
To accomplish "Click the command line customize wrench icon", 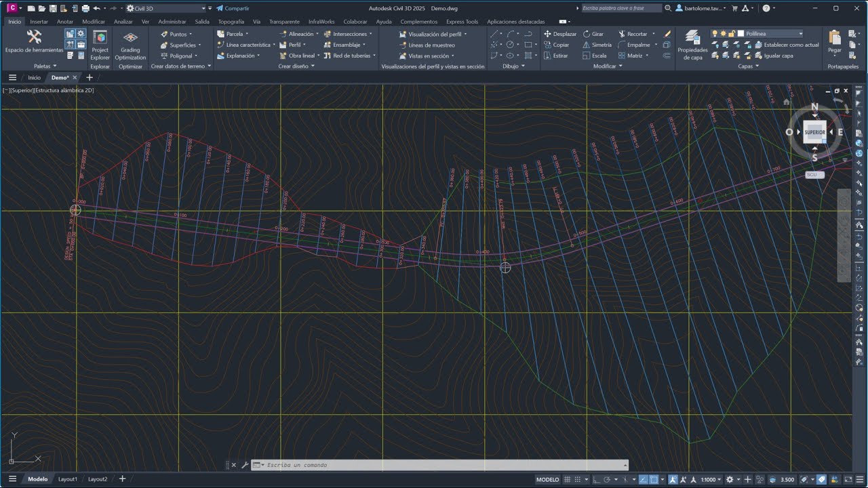I will [245, 465].
